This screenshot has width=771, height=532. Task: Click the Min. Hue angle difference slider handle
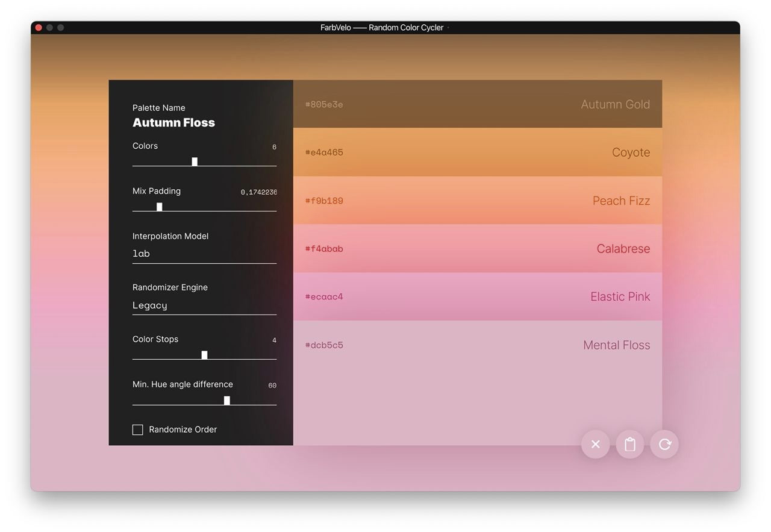226,401
